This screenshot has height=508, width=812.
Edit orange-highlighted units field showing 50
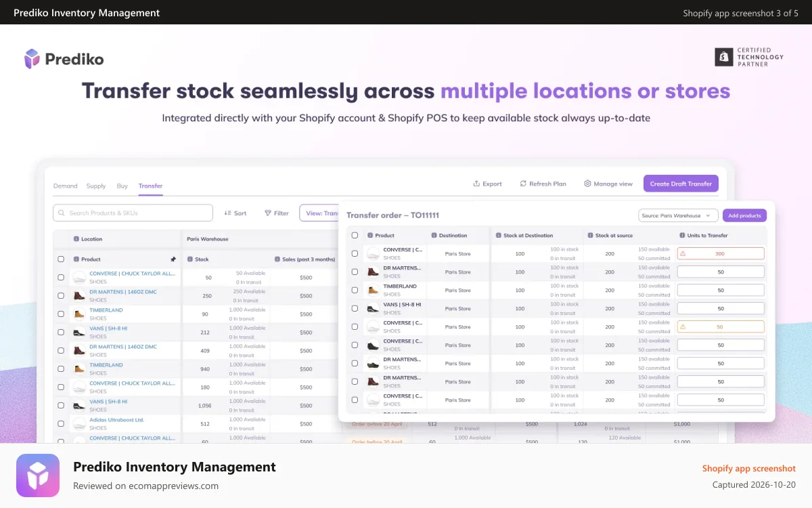[x=721, y=326]
